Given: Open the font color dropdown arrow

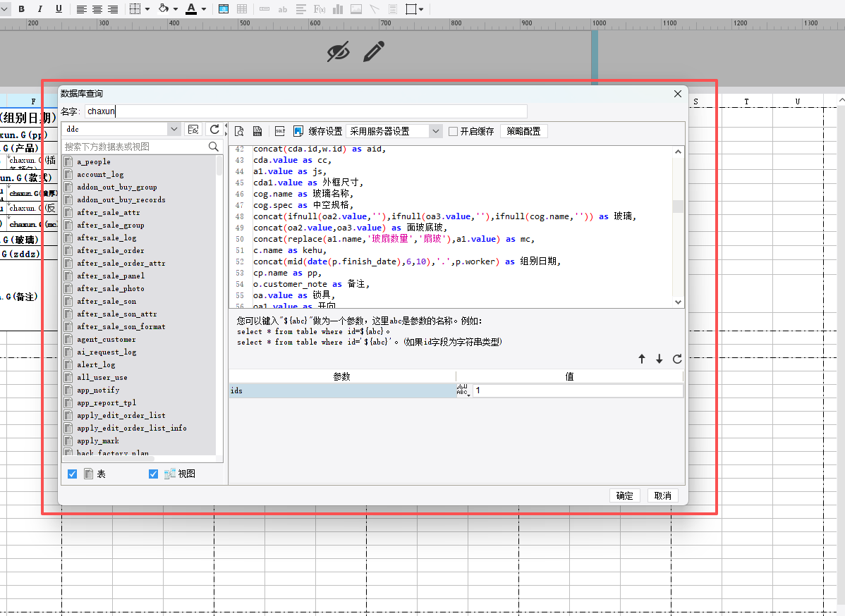Looking at the screenshot, I should (204, 9).
